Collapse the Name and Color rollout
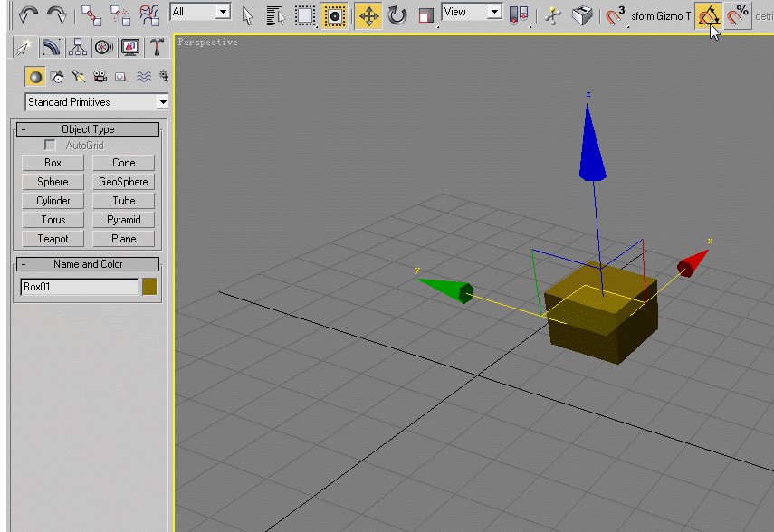 88,264
